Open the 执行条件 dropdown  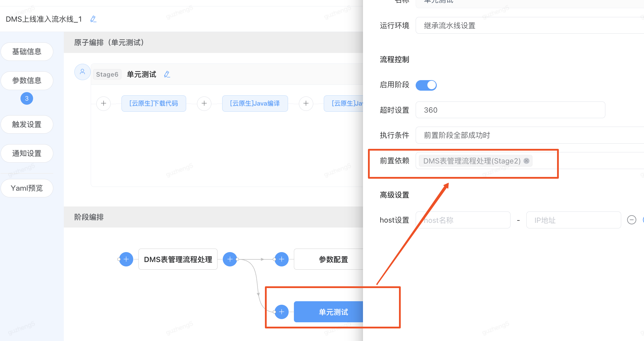pos(530,135)
